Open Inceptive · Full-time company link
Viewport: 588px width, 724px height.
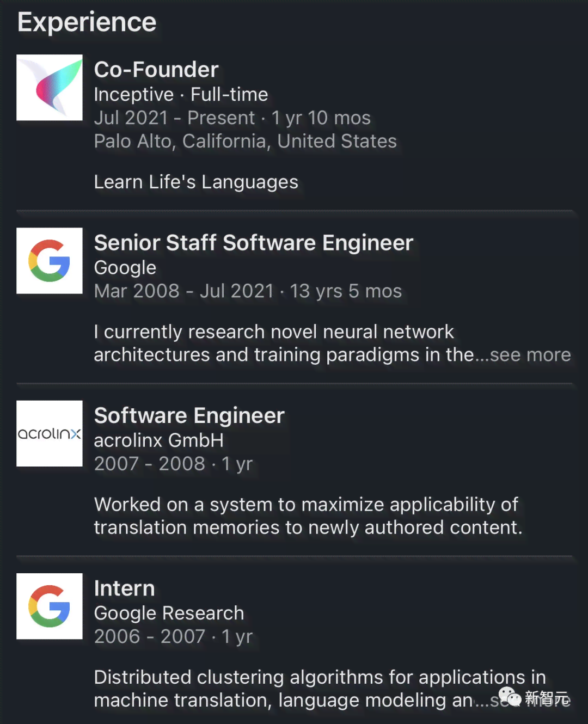click(181, 95)
